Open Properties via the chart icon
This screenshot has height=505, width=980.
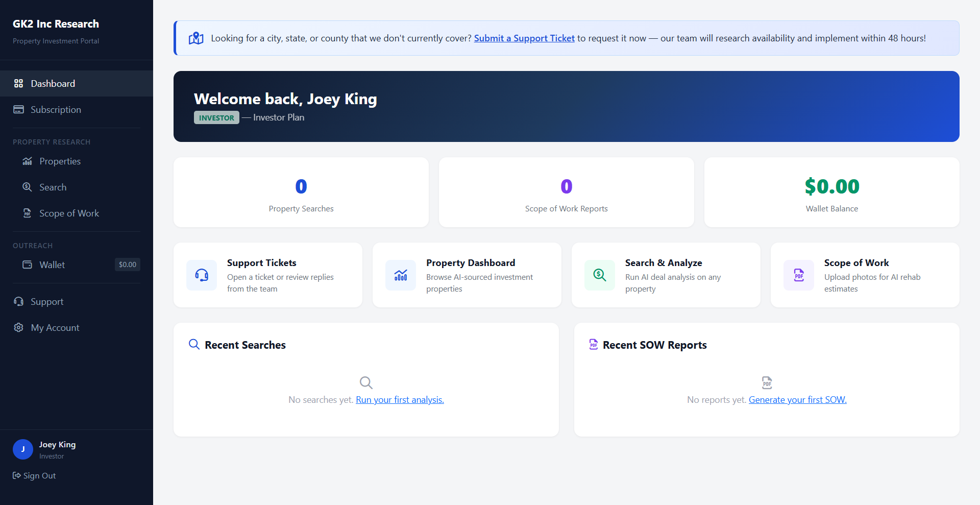tap(28, 161)
